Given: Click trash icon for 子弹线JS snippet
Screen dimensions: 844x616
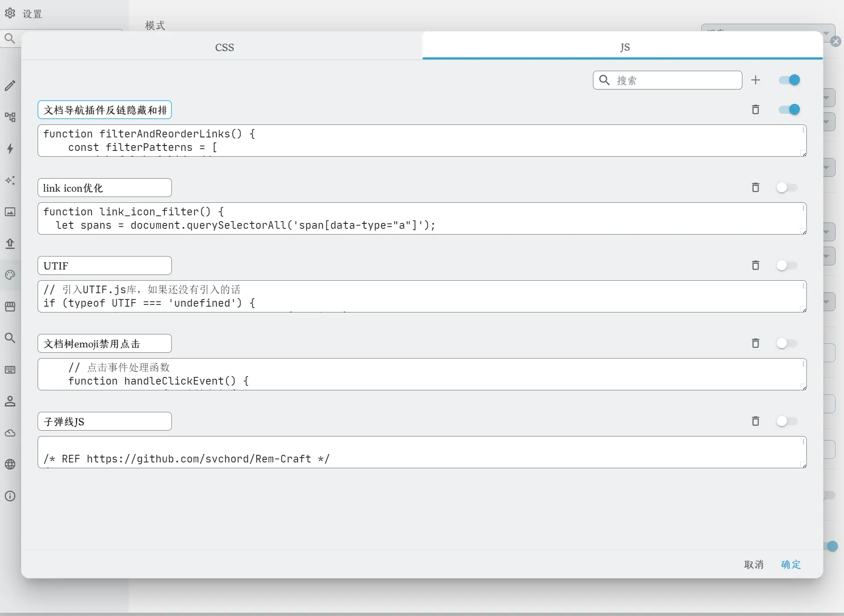Looking at the screenshot, I should pyautogui.click(x=755, y=421).
